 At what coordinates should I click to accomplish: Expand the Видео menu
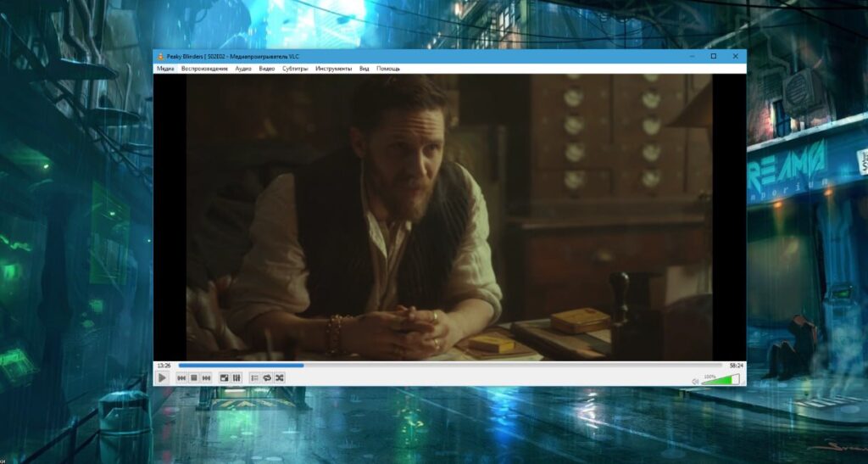pos(267,68)
